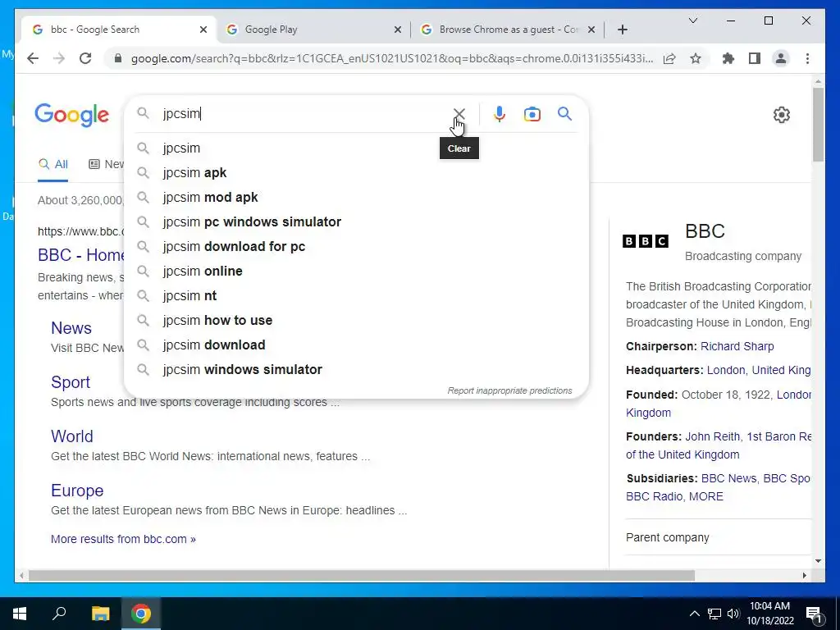Choose 'jpcsim download for pc' suggestion
The image size is (840, 630).
coord(356,246)
